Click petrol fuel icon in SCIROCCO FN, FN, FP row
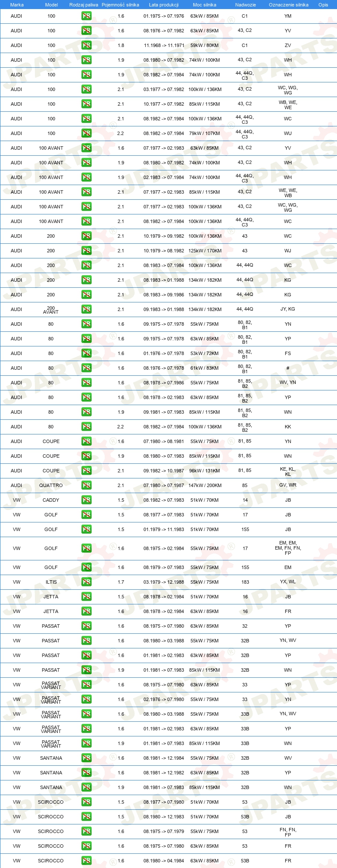 [86, 831]
